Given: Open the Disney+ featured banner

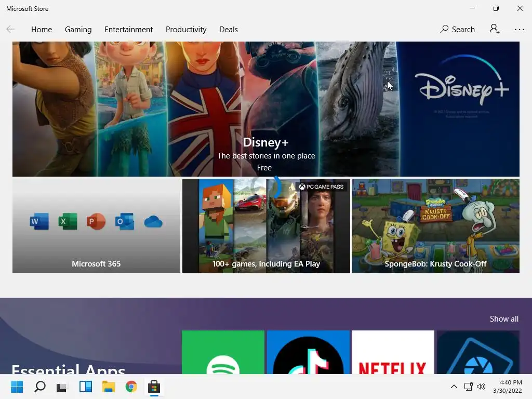Looking at the screenshot, I should (265, 109).
